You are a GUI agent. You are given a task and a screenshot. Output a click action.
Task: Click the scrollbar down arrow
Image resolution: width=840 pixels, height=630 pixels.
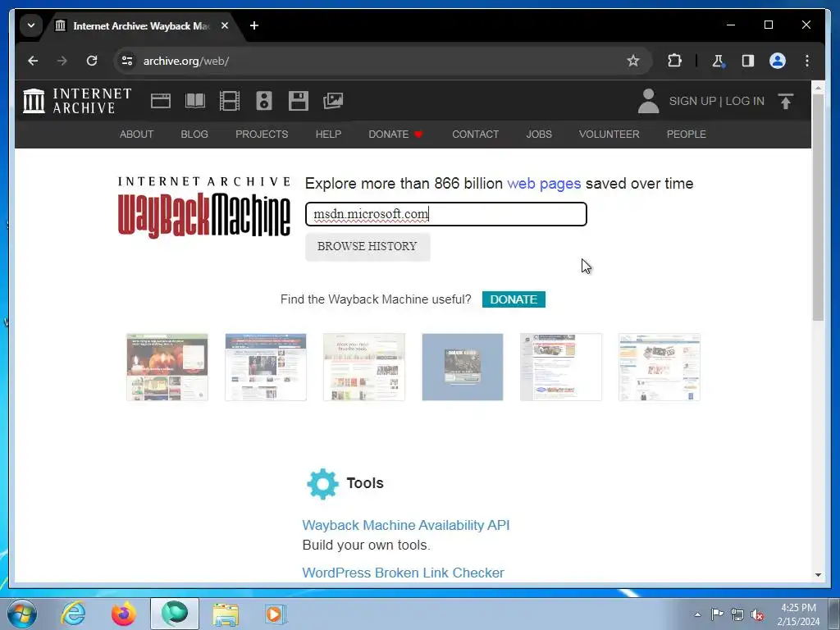(x=818, y=575)
